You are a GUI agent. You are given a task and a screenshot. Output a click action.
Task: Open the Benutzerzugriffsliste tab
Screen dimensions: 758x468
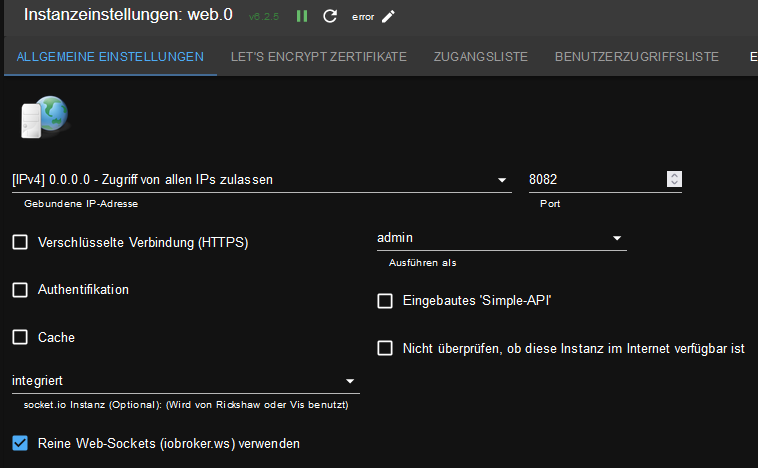pos(637,57)
